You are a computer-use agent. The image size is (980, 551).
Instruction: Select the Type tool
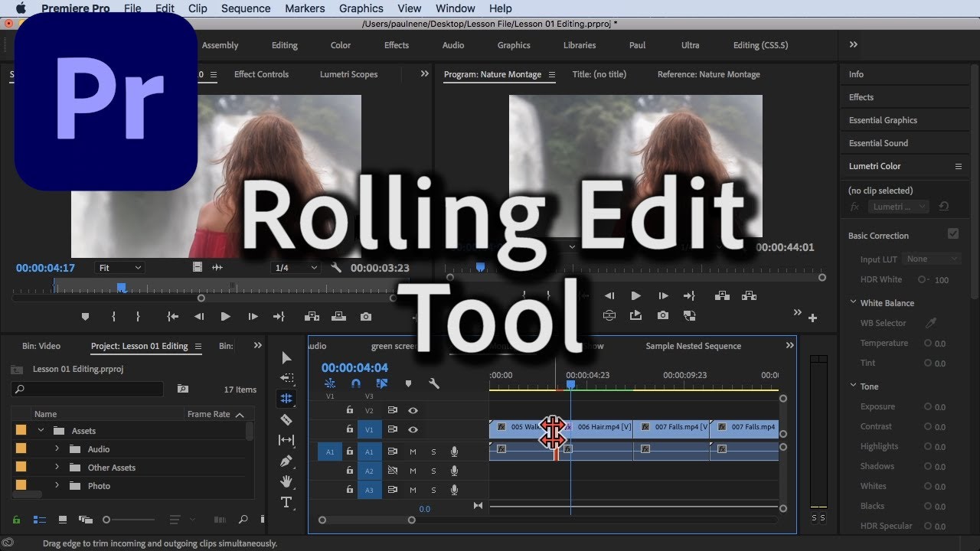tap(286, 502)
